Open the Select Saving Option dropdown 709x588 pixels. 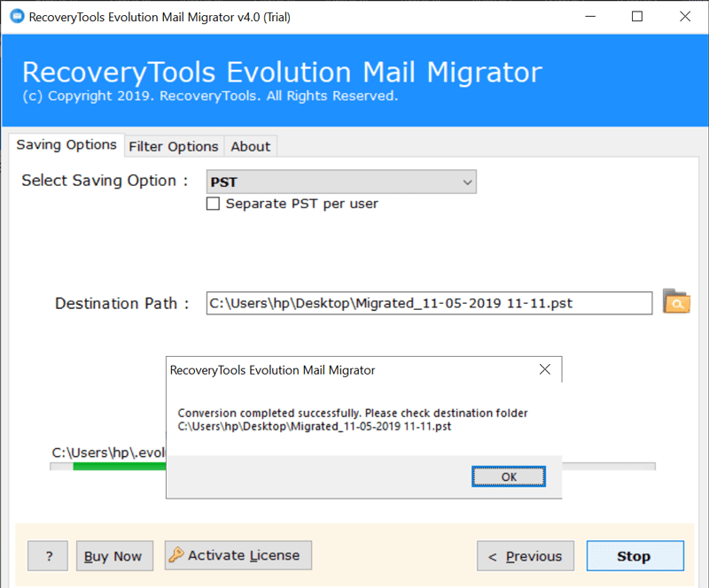click(341, 182)
